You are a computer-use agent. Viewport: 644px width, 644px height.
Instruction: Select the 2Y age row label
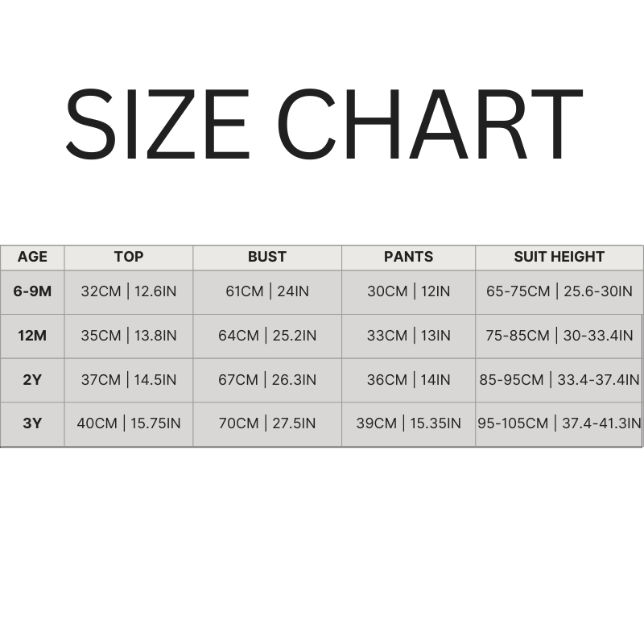click(x=32, y=380)
